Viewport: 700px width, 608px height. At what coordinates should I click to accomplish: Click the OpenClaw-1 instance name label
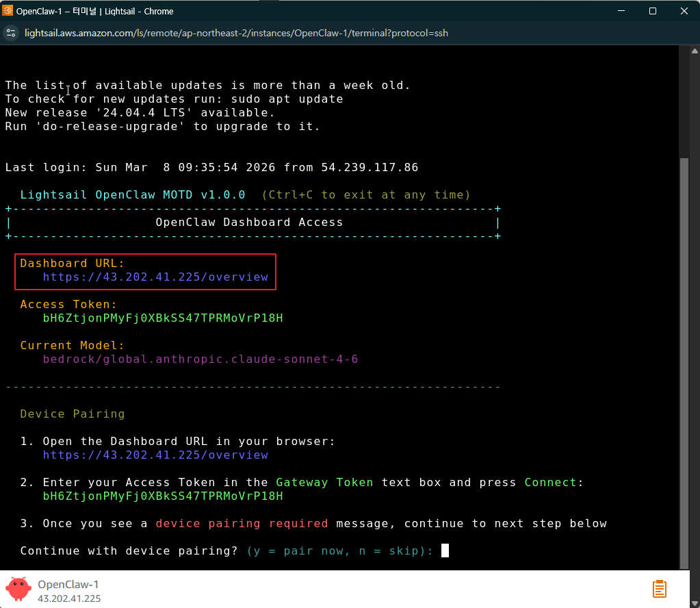[x=68, y=584]
